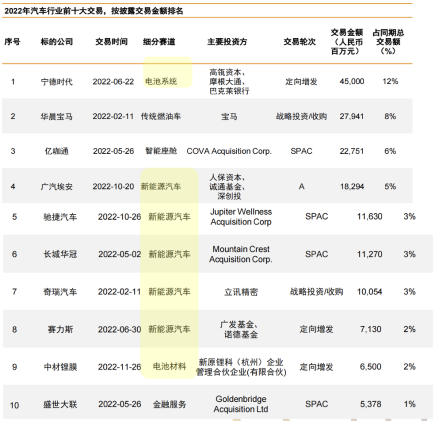Click the 赛力斯 company name
The height and width of the screenshot is (421, 435).
[60, 329]
